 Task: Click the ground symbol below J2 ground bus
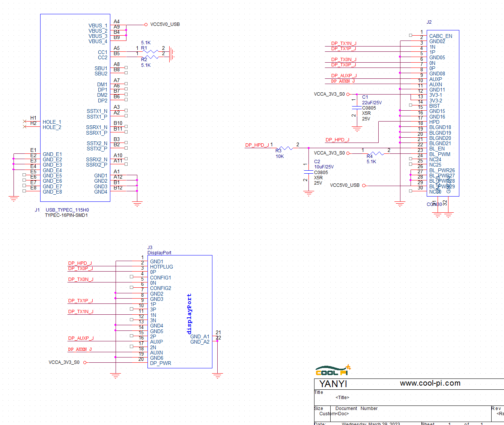click(x=400, y=204)
